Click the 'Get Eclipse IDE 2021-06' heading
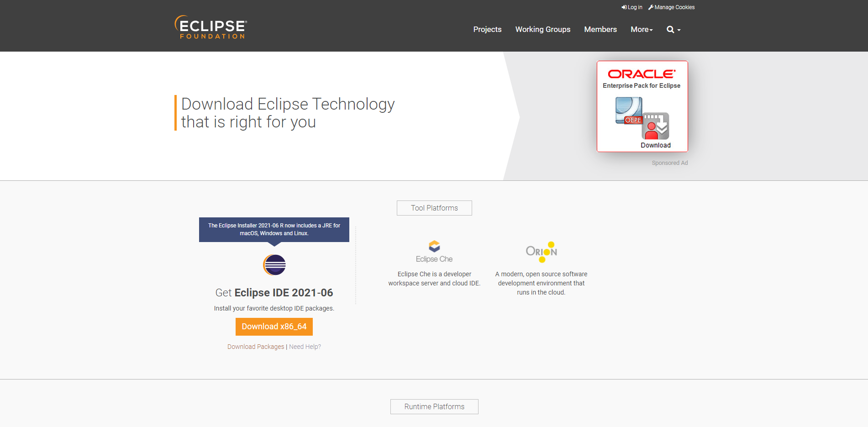The image size is (868, 427). [274, 293]
